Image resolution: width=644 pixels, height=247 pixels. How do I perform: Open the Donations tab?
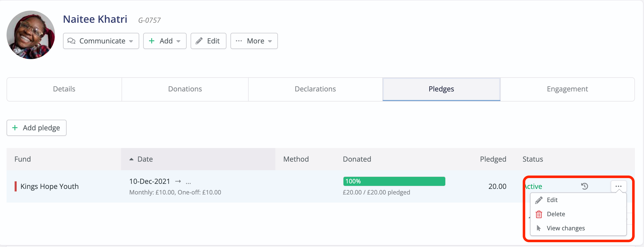click(x=185, y=89)
